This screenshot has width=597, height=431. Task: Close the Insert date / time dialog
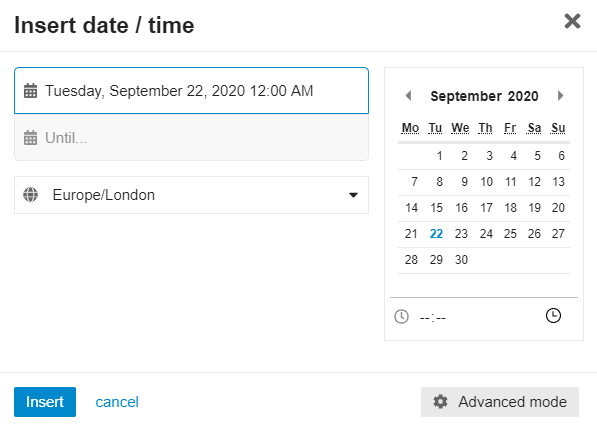[x=572, y=21]
